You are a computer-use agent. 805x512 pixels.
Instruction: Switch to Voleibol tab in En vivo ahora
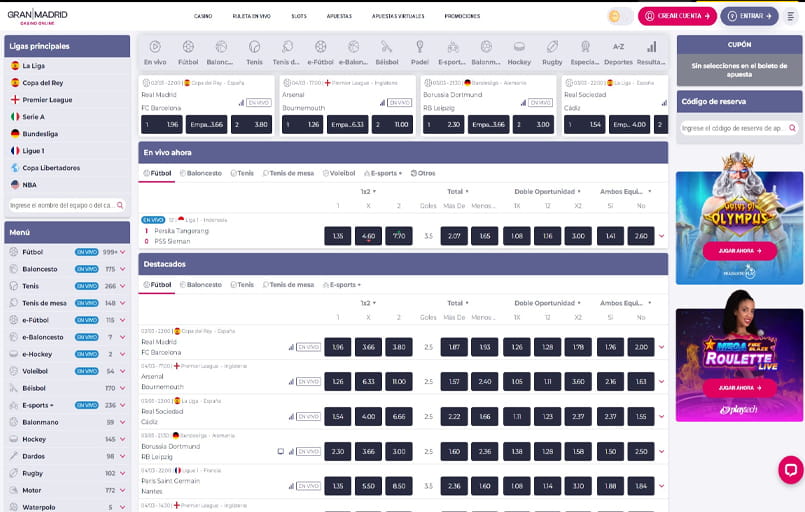[x=339, y=173]
